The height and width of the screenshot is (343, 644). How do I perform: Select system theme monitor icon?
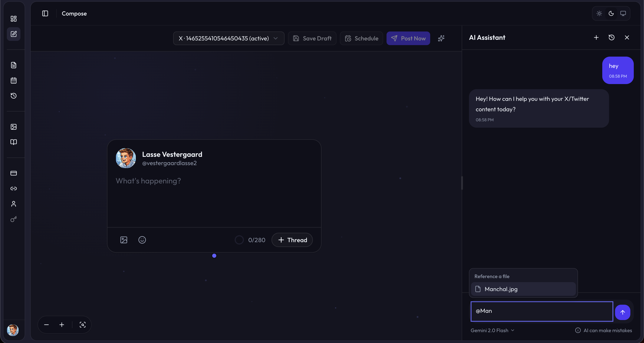click(x=623, y=13)
